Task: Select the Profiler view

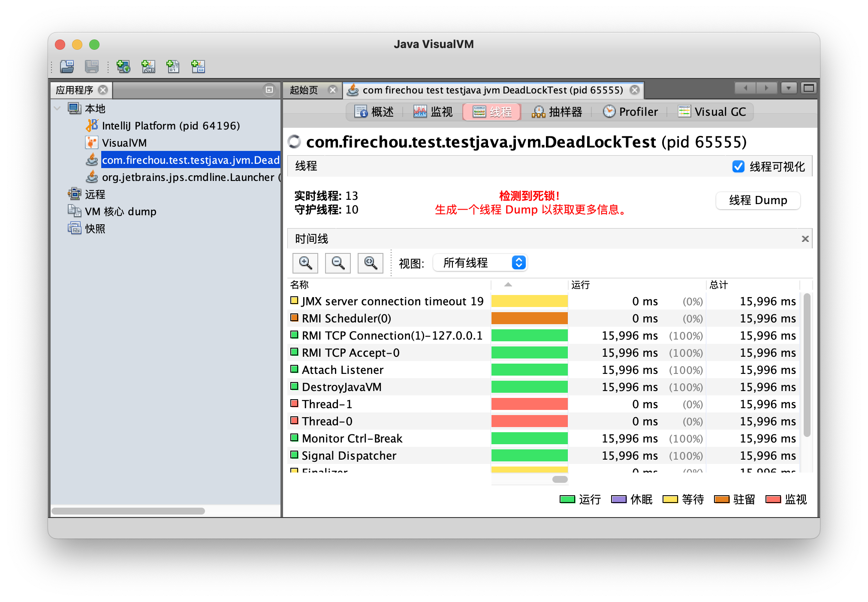Action: (x=630, y=111)
